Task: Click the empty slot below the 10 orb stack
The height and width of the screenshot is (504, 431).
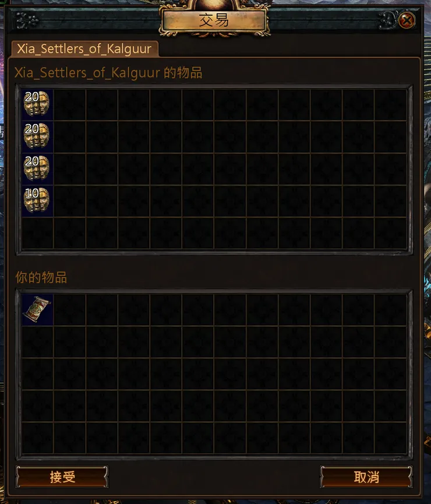Action: [37, 232]
